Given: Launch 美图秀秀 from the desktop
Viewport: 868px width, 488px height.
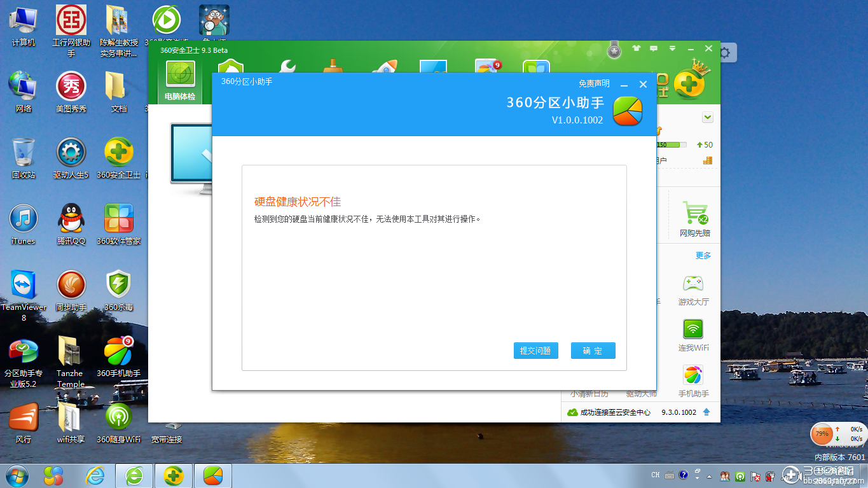Looking at the screenshot, I should click(x=71, y=92).
